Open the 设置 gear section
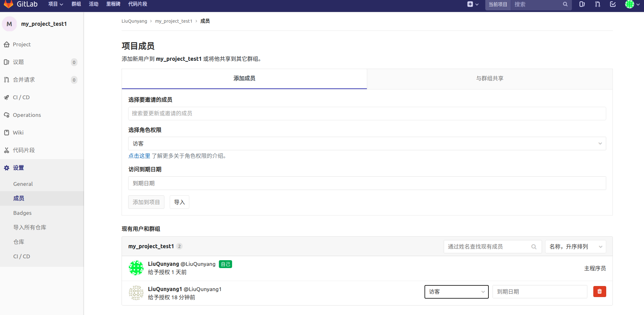644x315 pixels. point(18,168)
